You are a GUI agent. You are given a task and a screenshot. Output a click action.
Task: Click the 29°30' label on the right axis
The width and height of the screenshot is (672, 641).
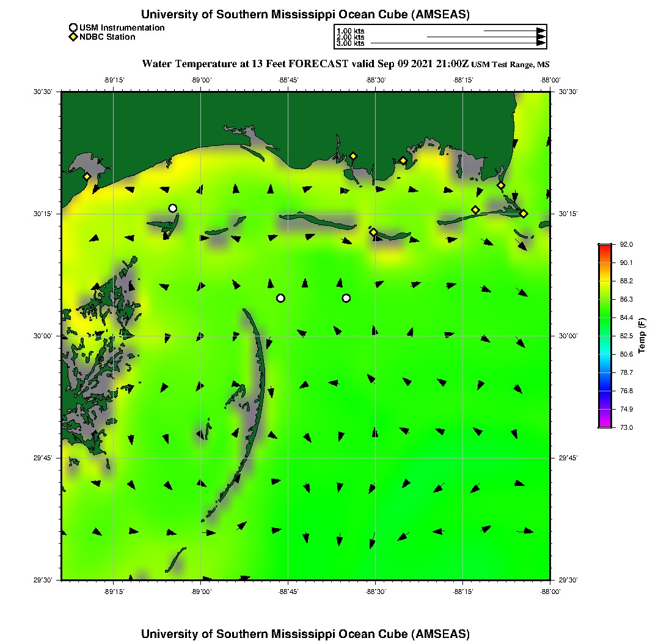click(568, 580)
